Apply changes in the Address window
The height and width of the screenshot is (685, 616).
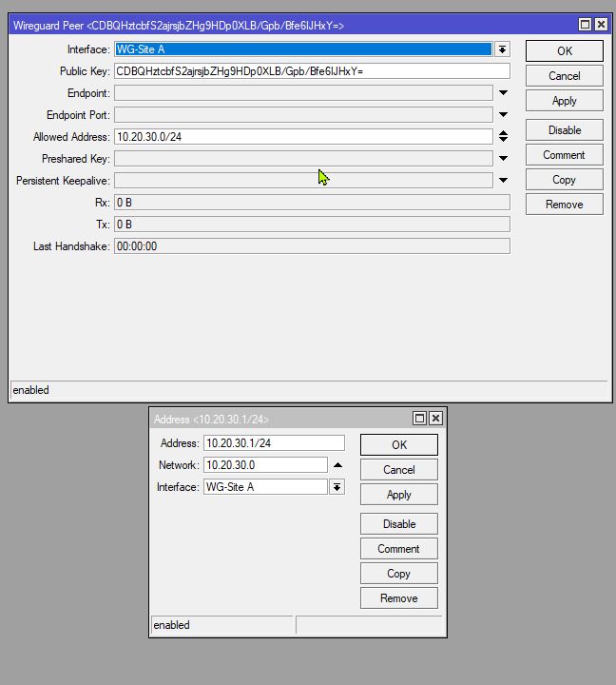pos(399,495)
